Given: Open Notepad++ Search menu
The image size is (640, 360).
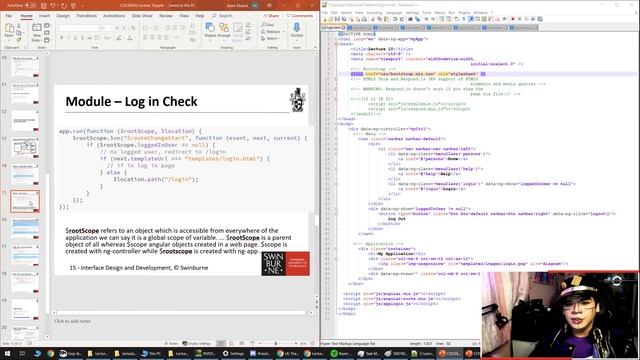Looking at the screenshot, I should 346,13.
